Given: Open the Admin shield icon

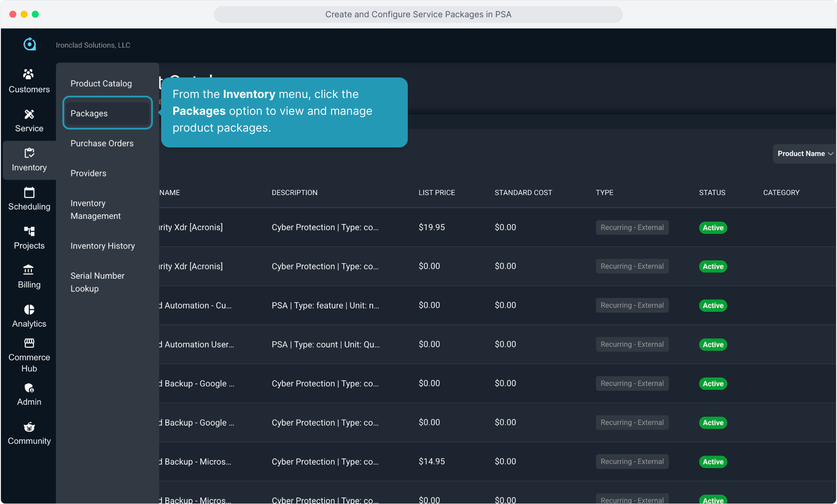Looking at the screenshot, I should 29,388.
